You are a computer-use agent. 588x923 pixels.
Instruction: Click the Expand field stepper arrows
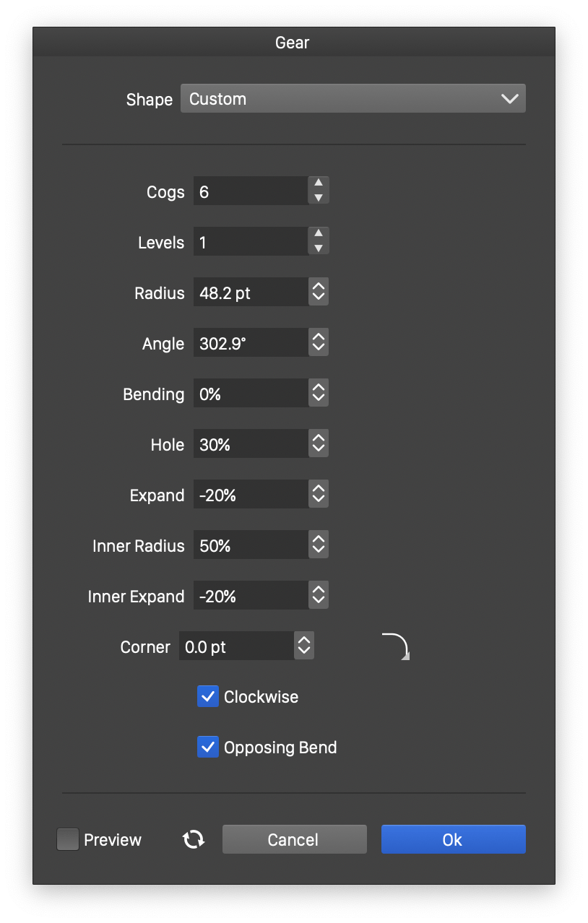319,495
